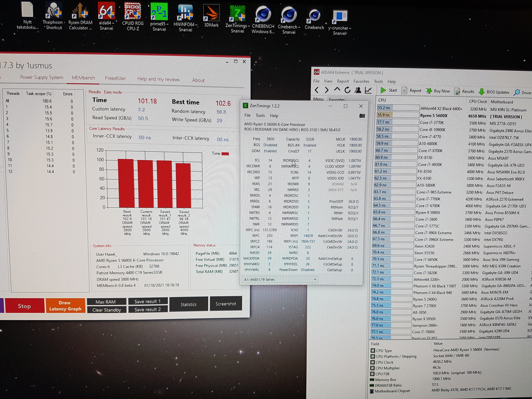Open CINEBENCH Windows 64 desktop icon
Image resolution: width=532 pixels, height=399 pixels.
[x=263, y=20]
